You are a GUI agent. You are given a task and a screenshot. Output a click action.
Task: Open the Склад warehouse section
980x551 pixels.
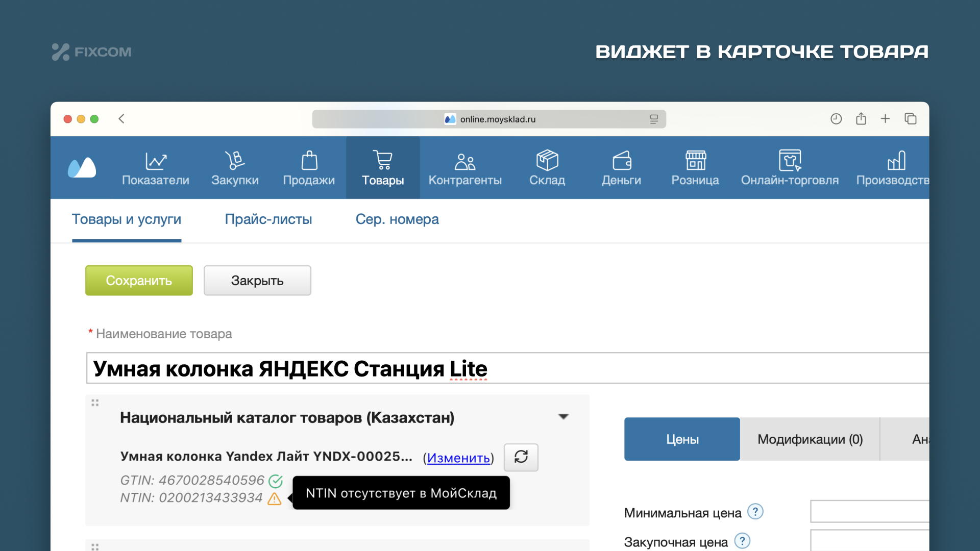pyautogui.click(x=547, y=168)
